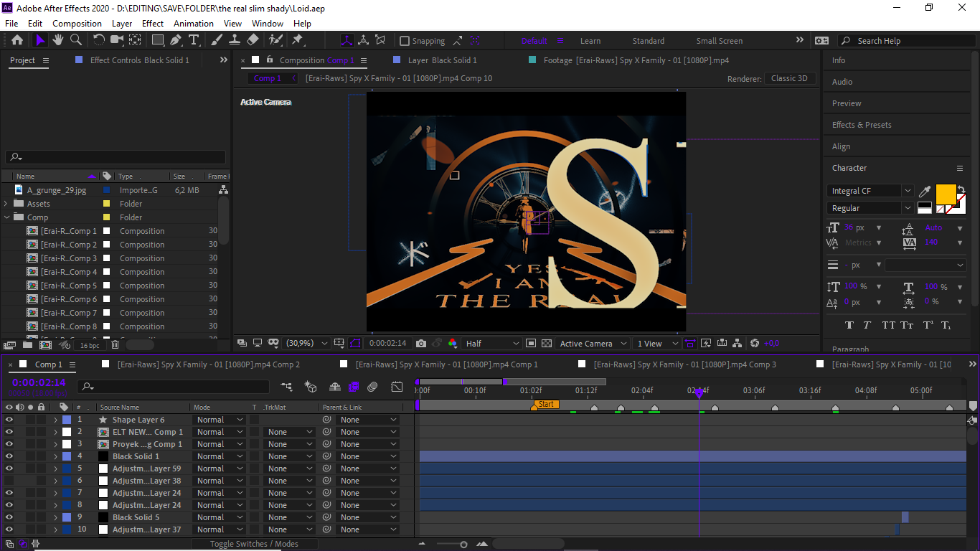Click the Classic 3D renderer button
Image resolution: width=980 pixels, height=551 pixels.
(x=789, y=78)
